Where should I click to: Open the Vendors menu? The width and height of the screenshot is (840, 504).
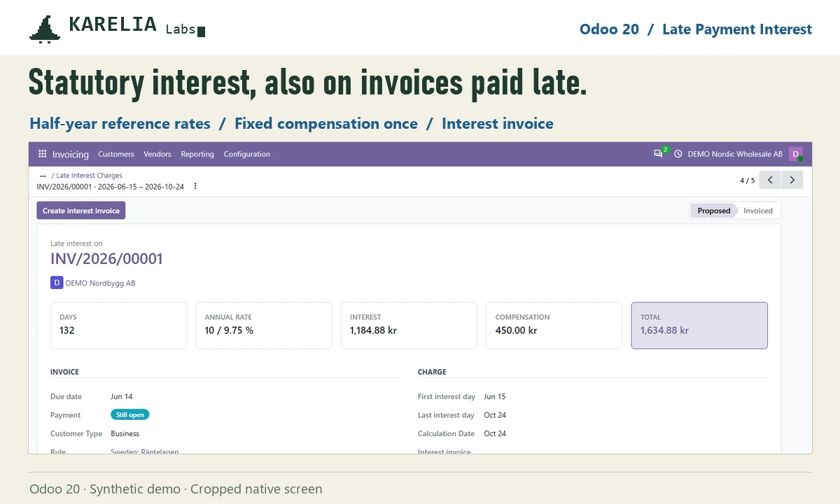pyautogui.click(x=157, y=154)
